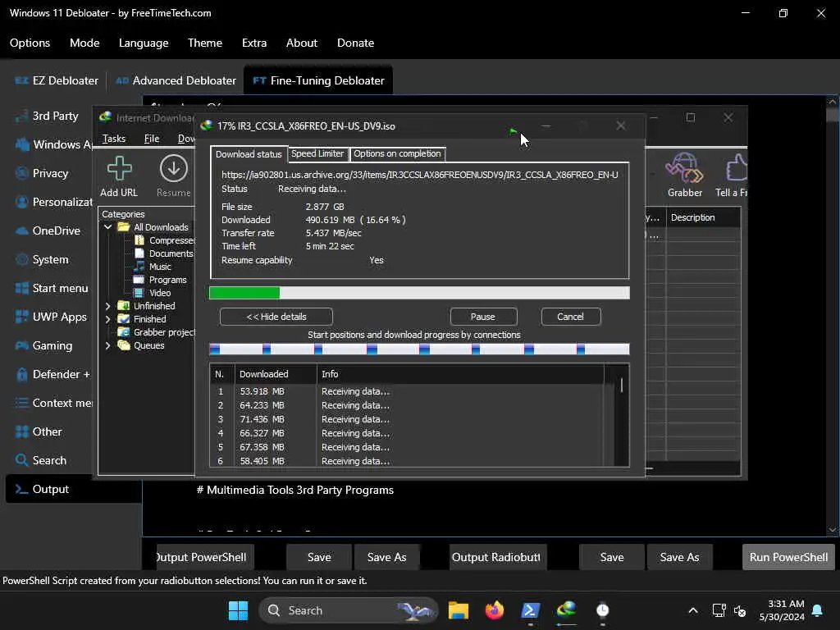The width and height of the screenshot is (840, 630).
Task: Open the Donate menu
Action: (x=355, y=43)
